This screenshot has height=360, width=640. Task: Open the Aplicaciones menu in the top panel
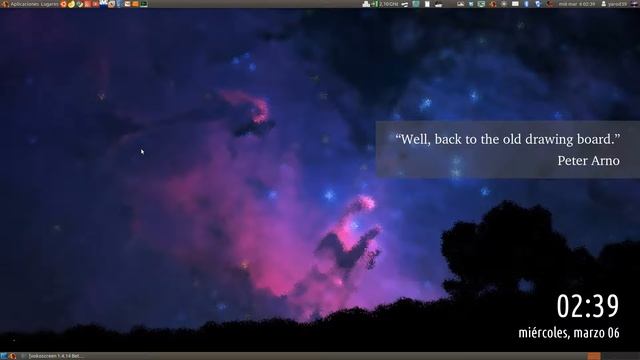(24, 4)
